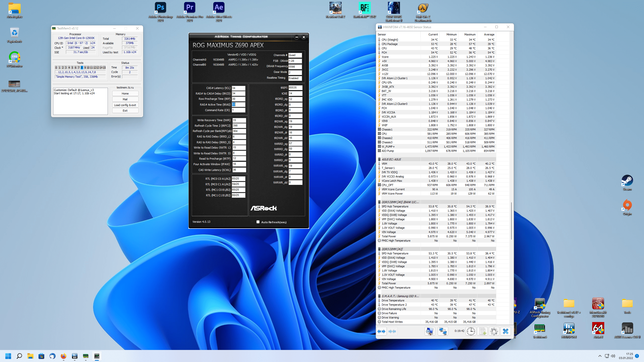This screenshot has width=644, height=362.
Task: Open ASUS Essence STX II shortcut
Action: [627, 330]
